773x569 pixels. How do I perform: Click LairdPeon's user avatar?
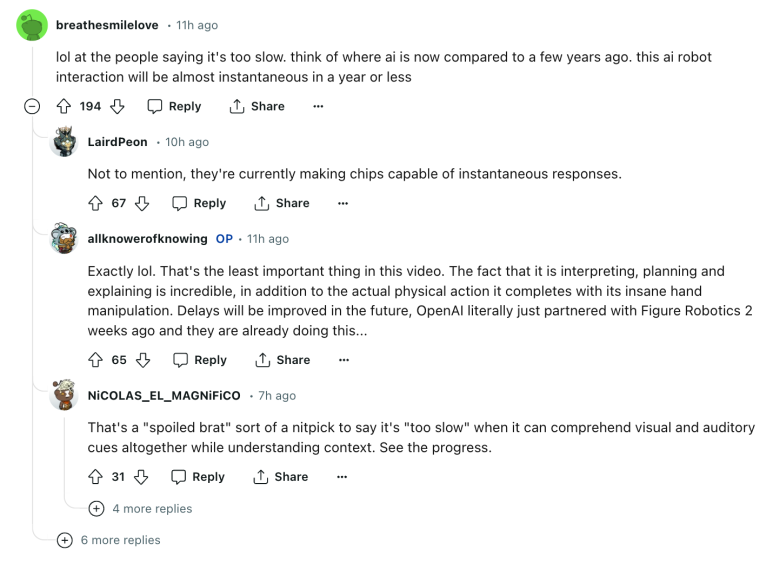[x=65, y=142]
